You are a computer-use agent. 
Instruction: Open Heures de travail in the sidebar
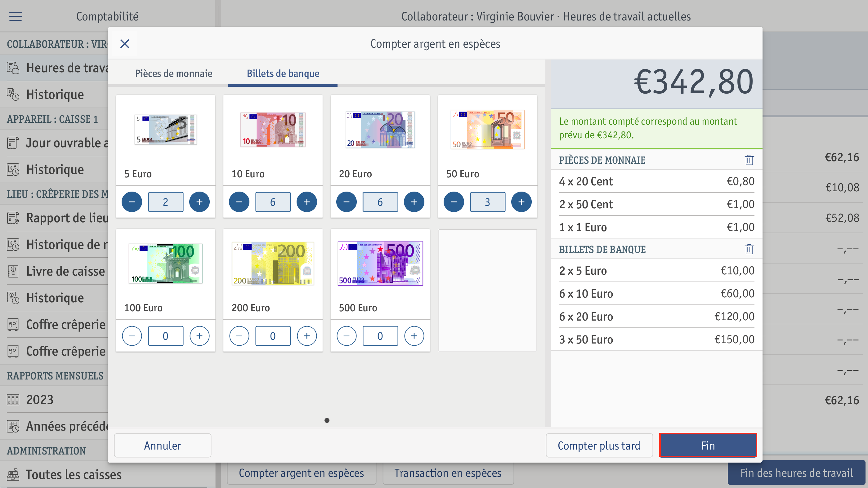[x=54, y=68]
